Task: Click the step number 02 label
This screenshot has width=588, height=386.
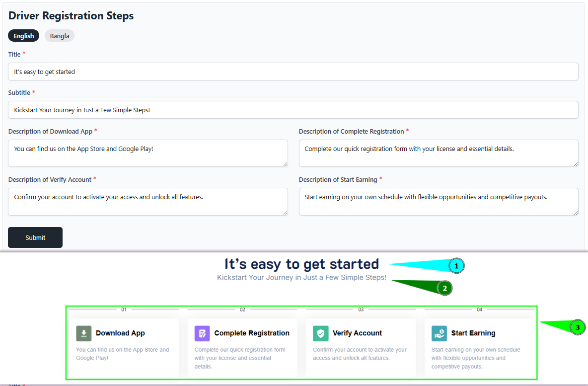Action: (x=242, y=309)
